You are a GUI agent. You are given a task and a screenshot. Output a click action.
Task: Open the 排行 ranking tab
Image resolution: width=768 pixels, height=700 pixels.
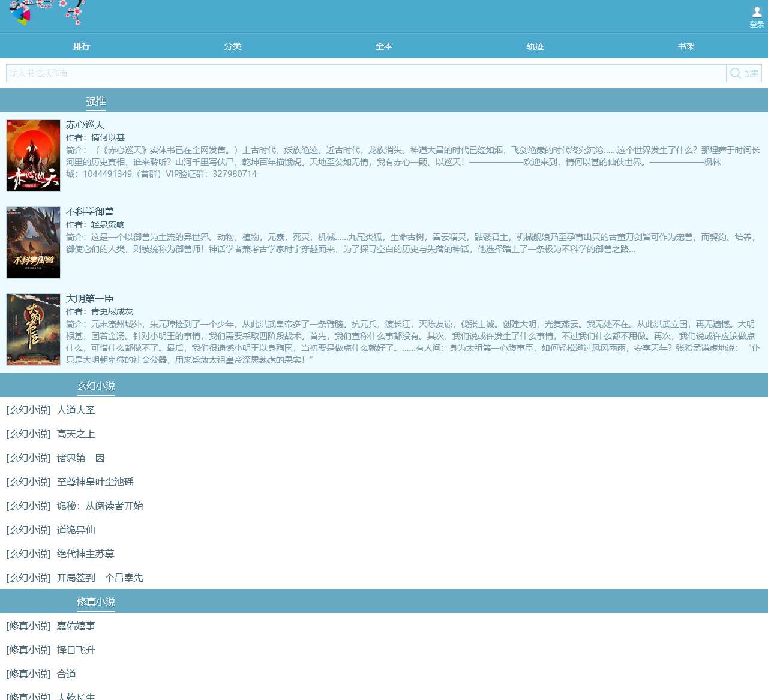[82, 46]
